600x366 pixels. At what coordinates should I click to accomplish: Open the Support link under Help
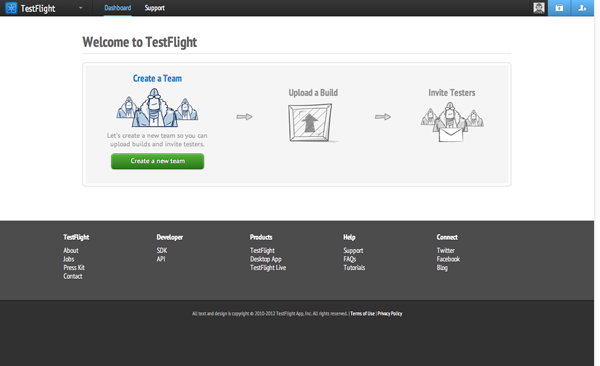[353, 250]
